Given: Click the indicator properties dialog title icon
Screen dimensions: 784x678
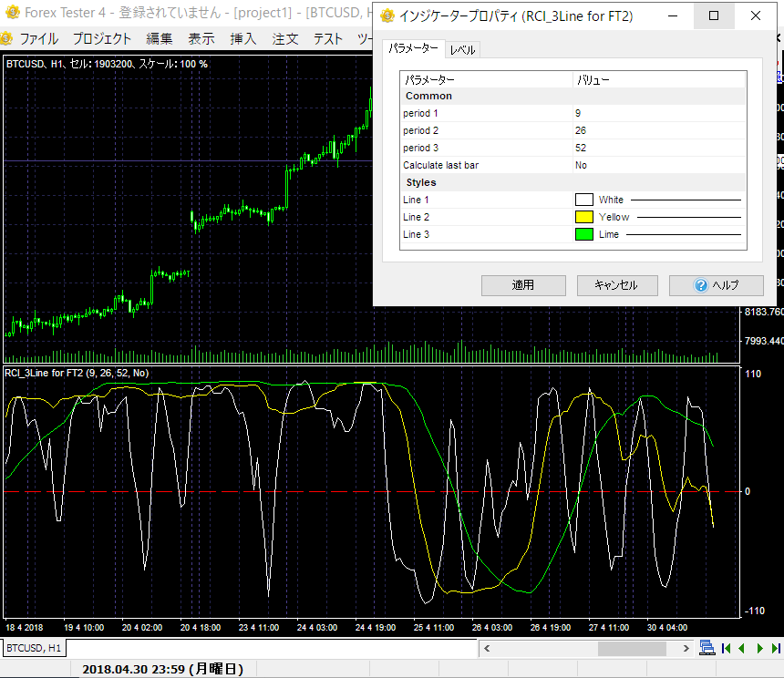Looking at the screenshot, I should 387,16.
